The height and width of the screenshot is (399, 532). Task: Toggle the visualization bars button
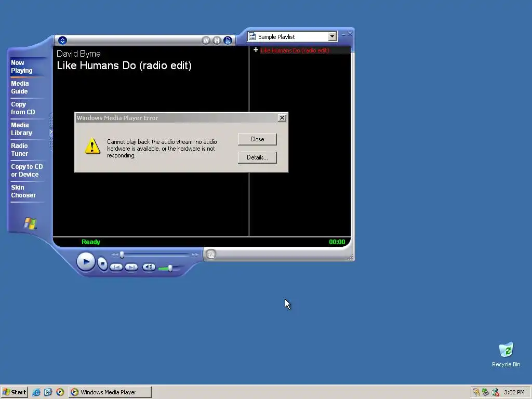pyautogui.click(x=206, y=41)
